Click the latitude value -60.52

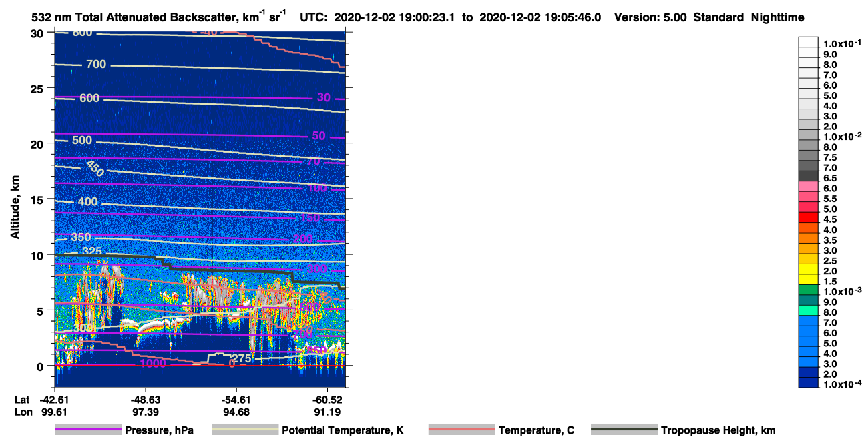click(327, 399)
